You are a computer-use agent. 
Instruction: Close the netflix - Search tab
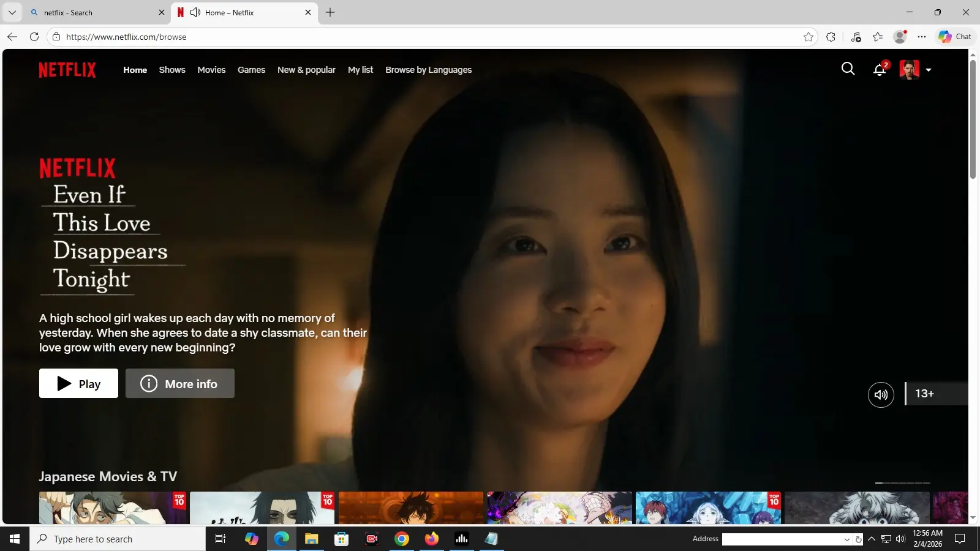(x=162, y=12)
